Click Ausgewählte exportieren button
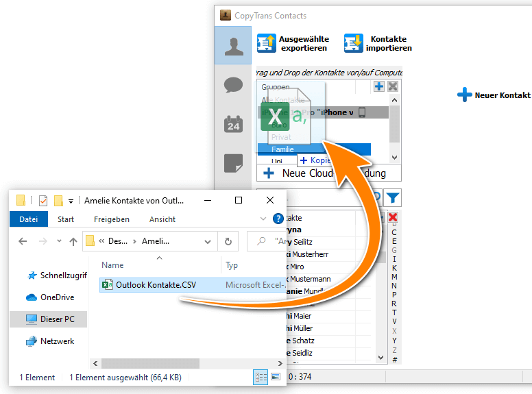532x394 pixels. tap(293, 43)
